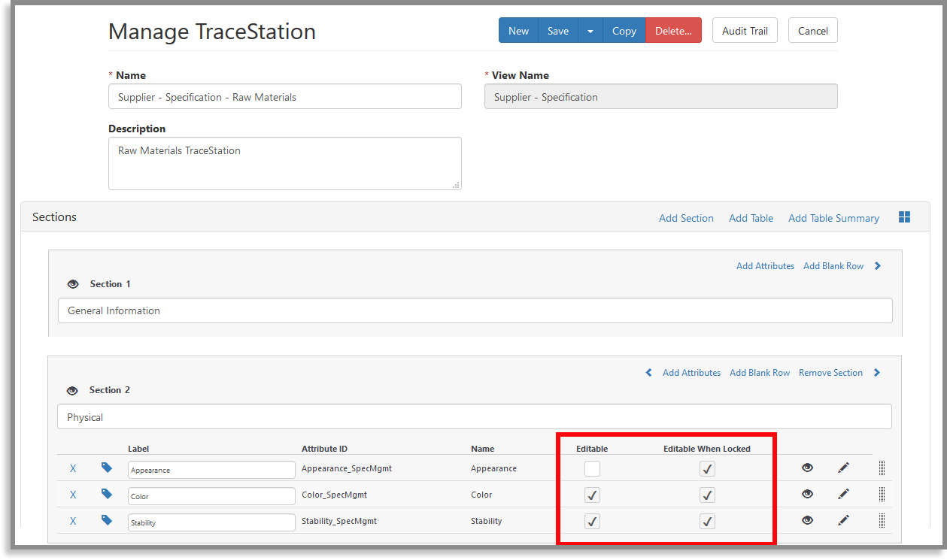The image size is (947, 560).
Task: Click the View Name field
Action: [660, 96]
